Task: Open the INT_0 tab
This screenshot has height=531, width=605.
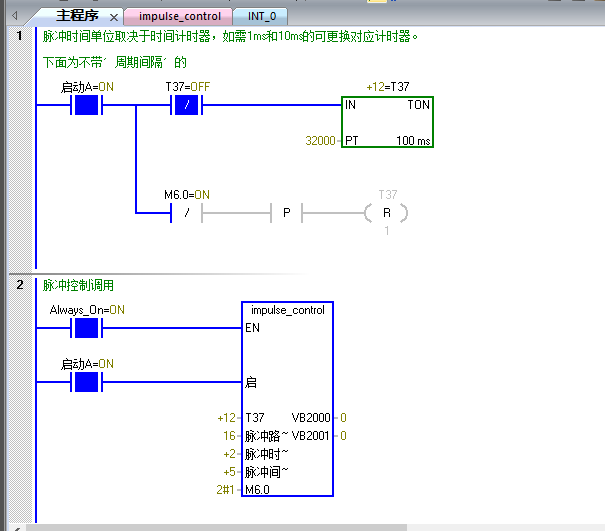Action: 267,16
